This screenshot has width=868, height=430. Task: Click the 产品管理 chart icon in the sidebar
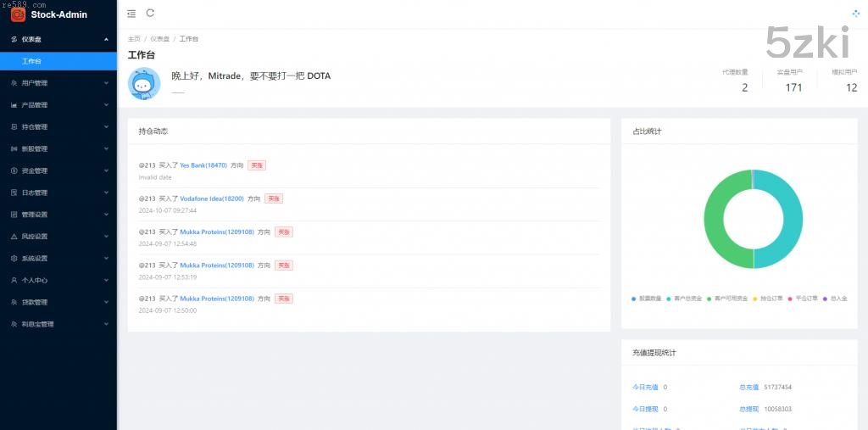pyautogui.click(x=14, y=105)
